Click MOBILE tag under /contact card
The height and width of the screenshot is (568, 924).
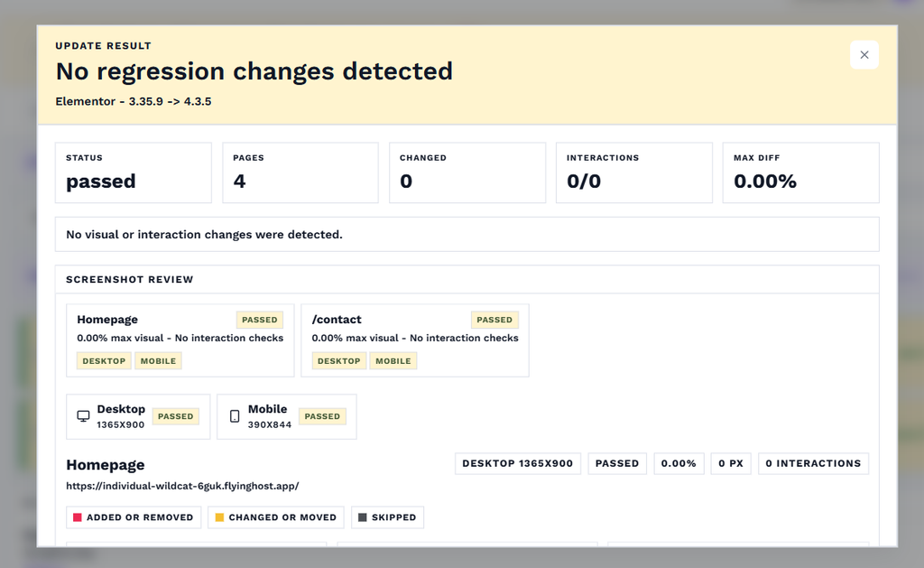393,361
